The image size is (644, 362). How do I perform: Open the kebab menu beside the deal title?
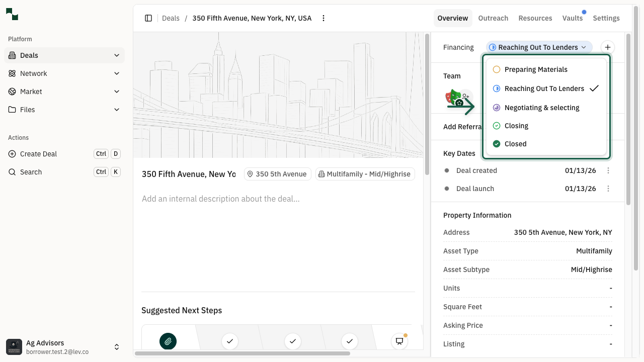tap(324, 18)
